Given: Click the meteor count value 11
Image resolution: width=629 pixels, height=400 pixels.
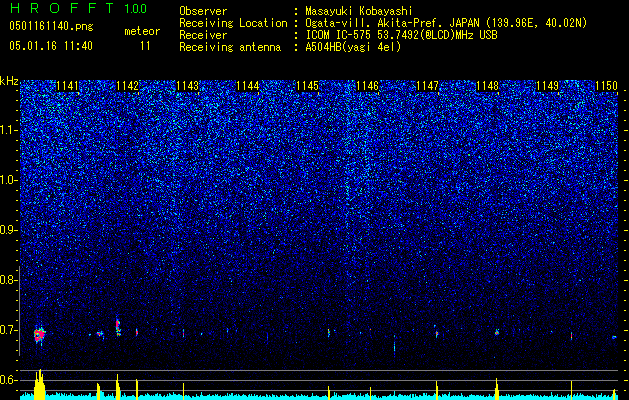Looking at the screenshot, I should coord(145,46).
